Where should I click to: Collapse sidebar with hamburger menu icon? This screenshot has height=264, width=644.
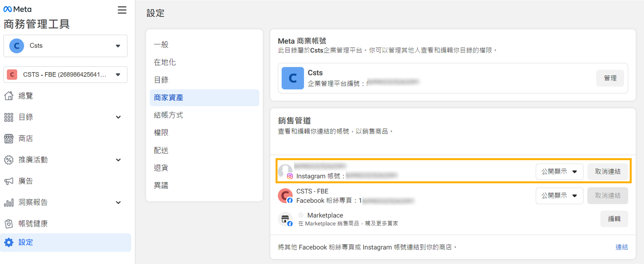pyautogui.click(x=122, y=10)
